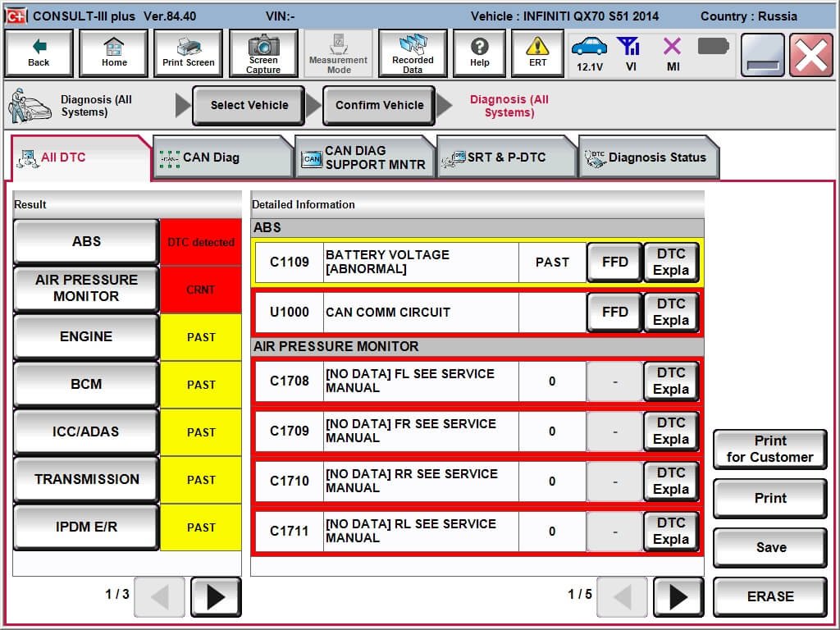Click the Diagnosis (All Systems) mechanic icon
The width and height of the screenshot is (840, 630).
tap(29, 106)
